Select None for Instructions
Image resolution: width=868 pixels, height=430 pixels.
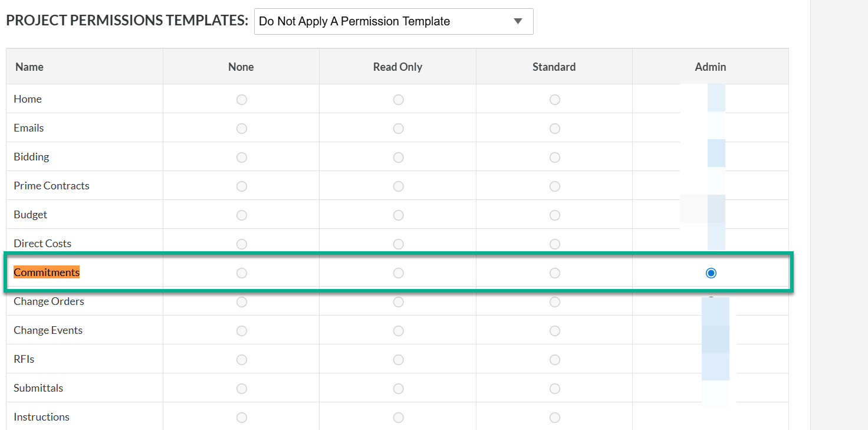click(x=242, y=418)
